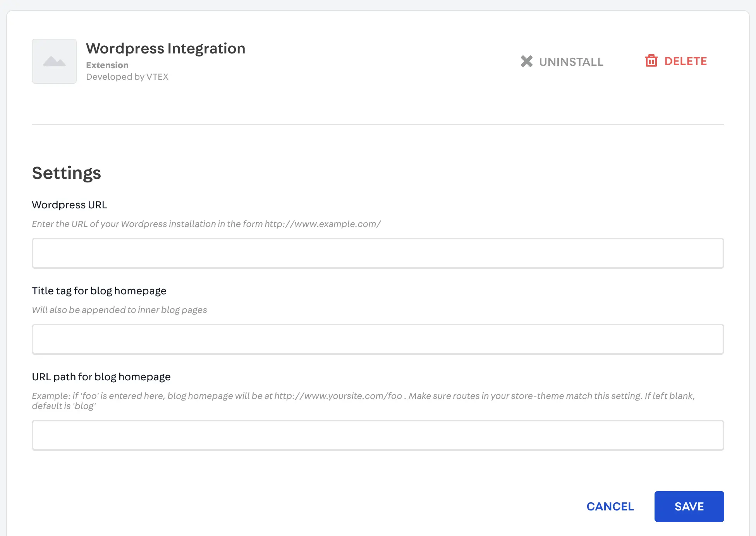Click the URL path for blog homepage field
Viewport: 756px width, 536px height.
click(378, 435)
